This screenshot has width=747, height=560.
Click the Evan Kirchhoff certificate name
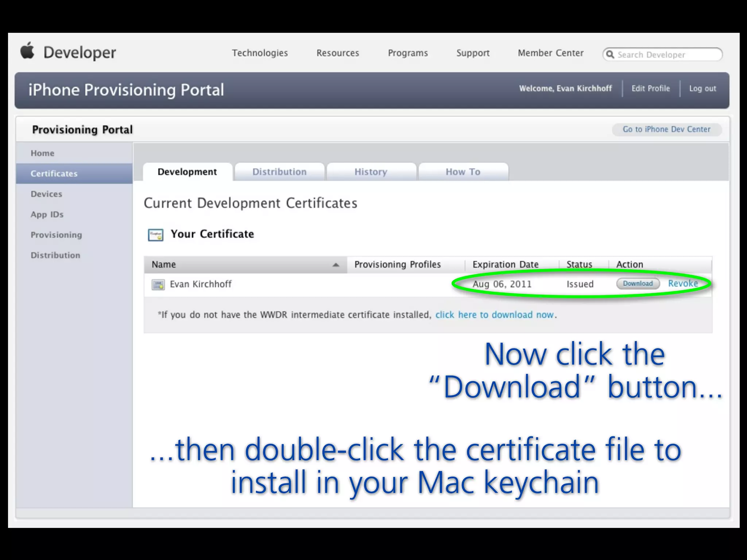coord(201,284)
